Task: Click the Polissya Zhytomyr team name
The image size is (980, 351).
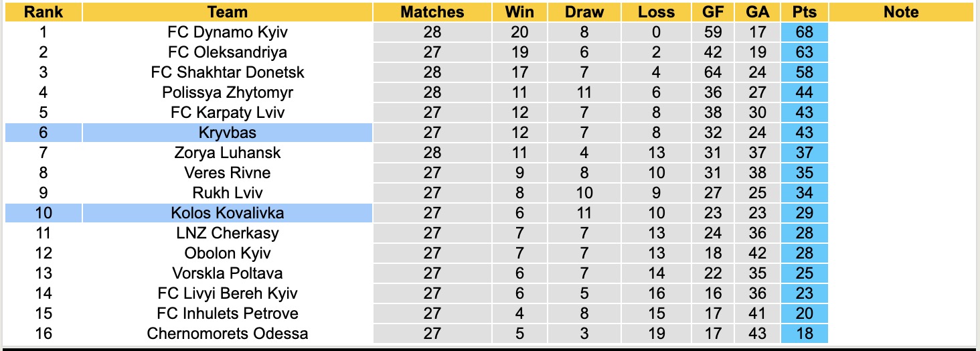Action: tap(228, 92)
